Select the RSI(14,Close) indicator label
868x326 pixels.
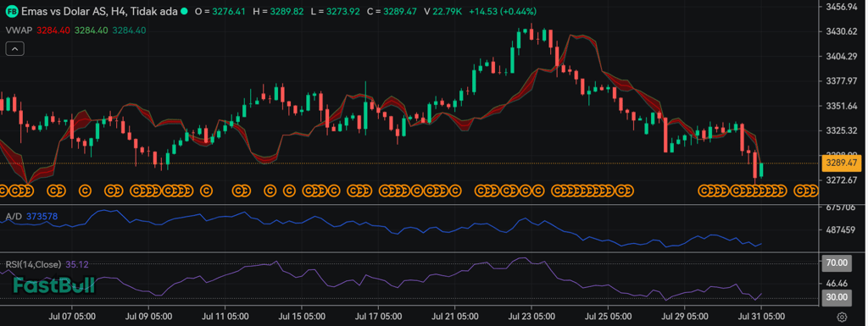(33, 265)
